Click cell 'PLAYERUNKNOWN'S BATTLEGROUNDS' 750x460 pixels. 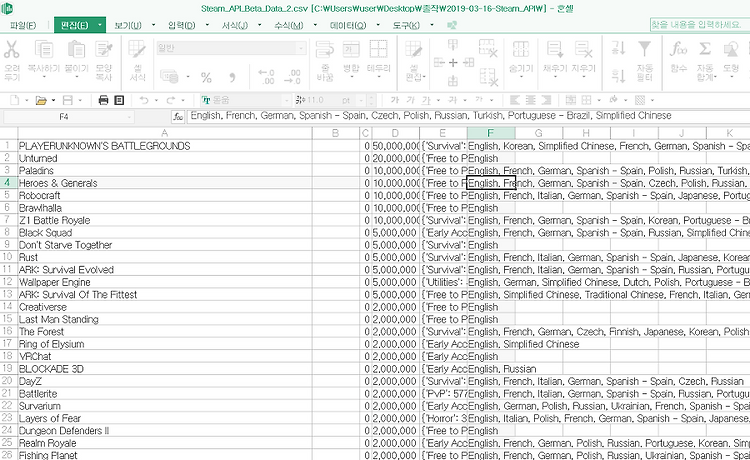(165, 146)
